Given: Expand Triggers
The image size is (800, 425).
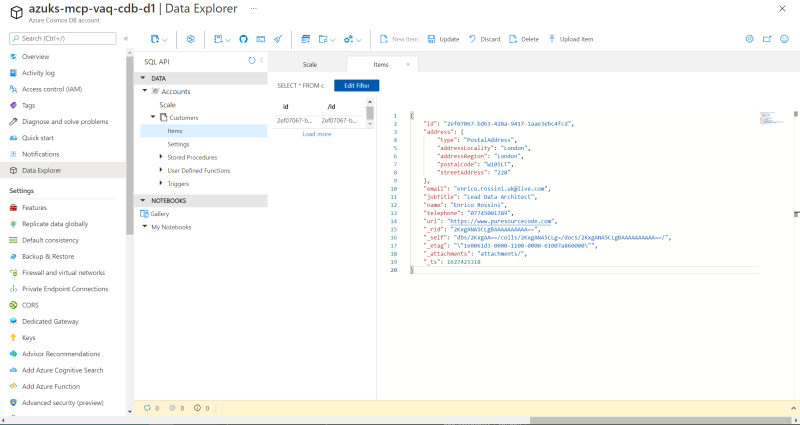Looking at the screenshot, I should pyautogui.click(x=161, y=183).
